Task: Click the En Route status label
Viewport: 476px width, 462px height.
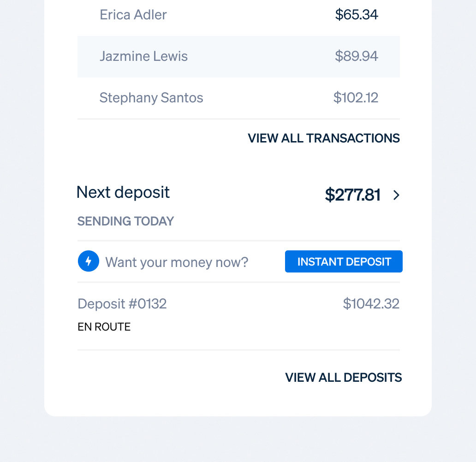Action: pos(104,327)
